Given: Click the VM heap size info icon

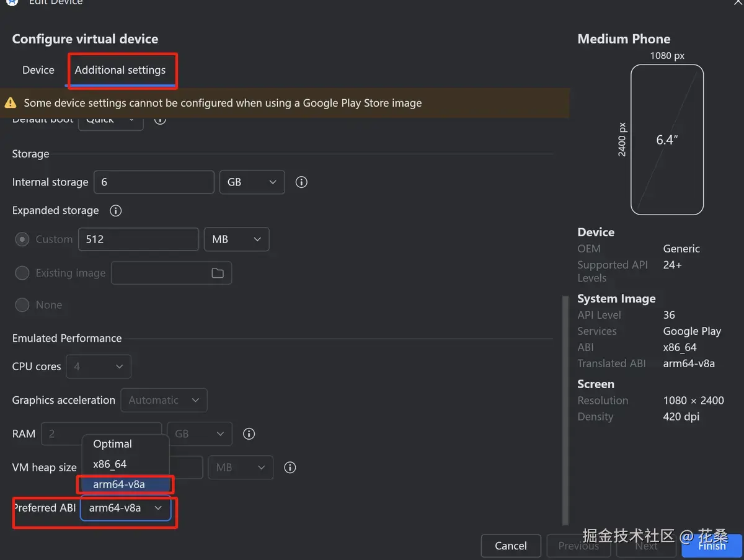Looking at the screenshot, I should 290,468.
